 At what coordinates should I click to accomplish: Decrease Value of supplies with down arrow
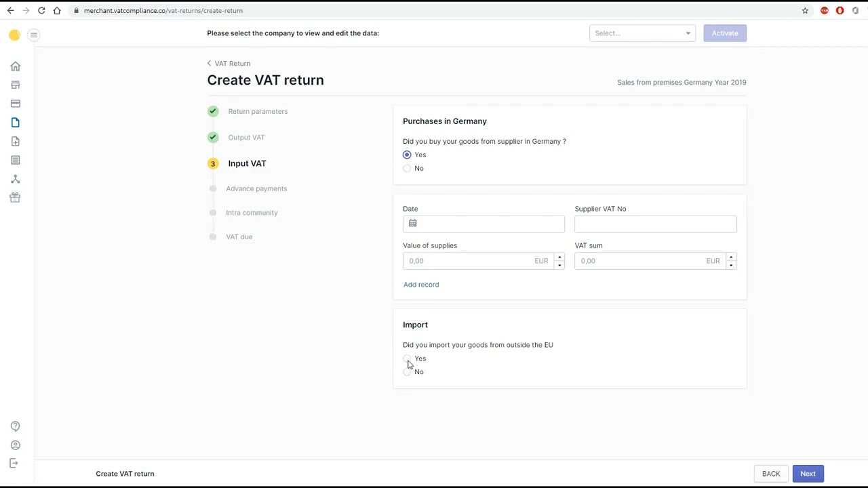[559, 265]
